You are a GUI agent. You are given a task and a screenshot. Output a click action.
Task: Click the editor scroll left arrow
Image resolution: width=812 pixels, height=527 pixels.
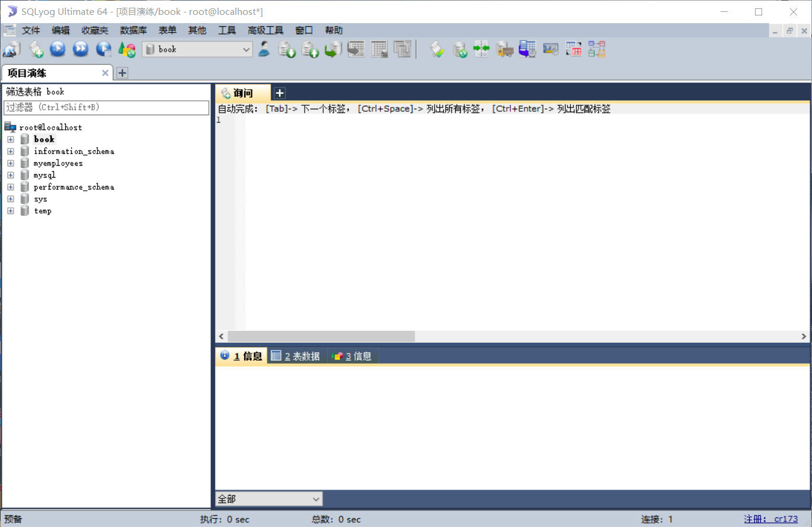click(221, 336)
